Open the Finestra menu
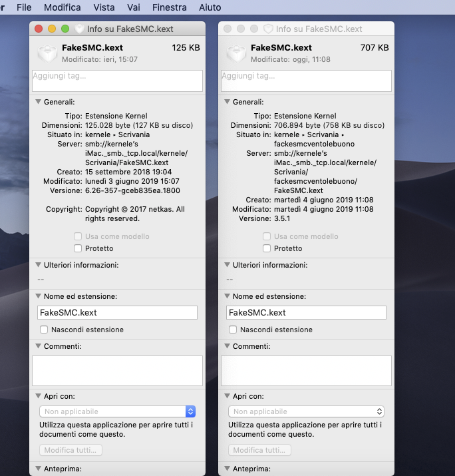The width and height of the screenshot is (455, 476). tap(170, 7)
